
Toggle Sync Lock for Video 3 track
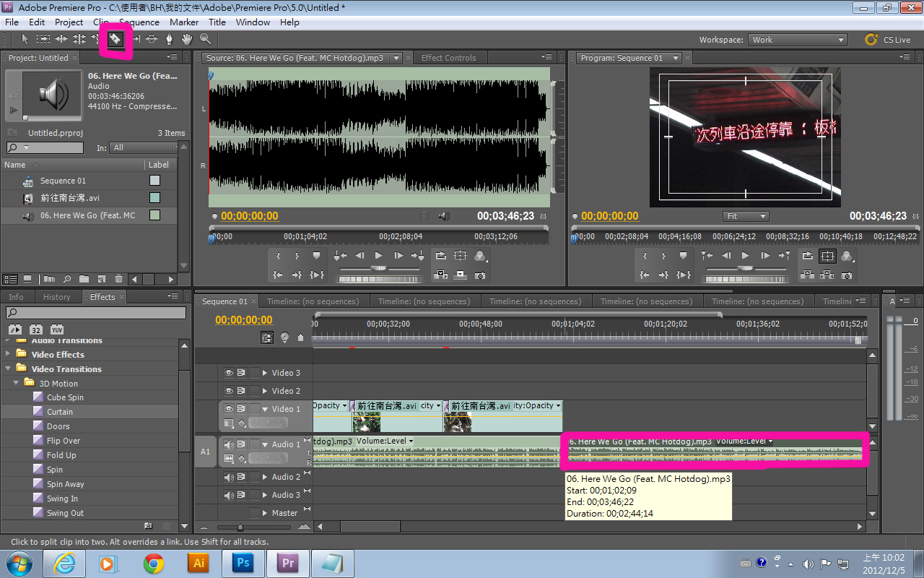(x=241, y=373)
